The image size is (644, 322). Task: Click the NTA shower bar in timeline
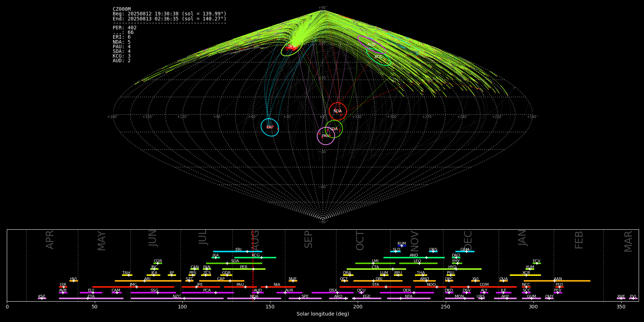coord(409,298)
